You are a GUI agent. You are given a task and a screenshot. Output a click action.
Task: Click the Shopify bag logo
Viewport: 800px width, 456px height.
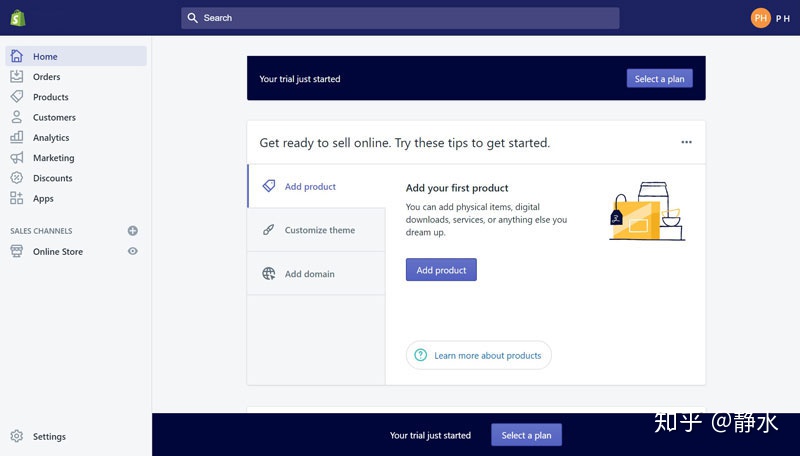click(x=18, y=18)
